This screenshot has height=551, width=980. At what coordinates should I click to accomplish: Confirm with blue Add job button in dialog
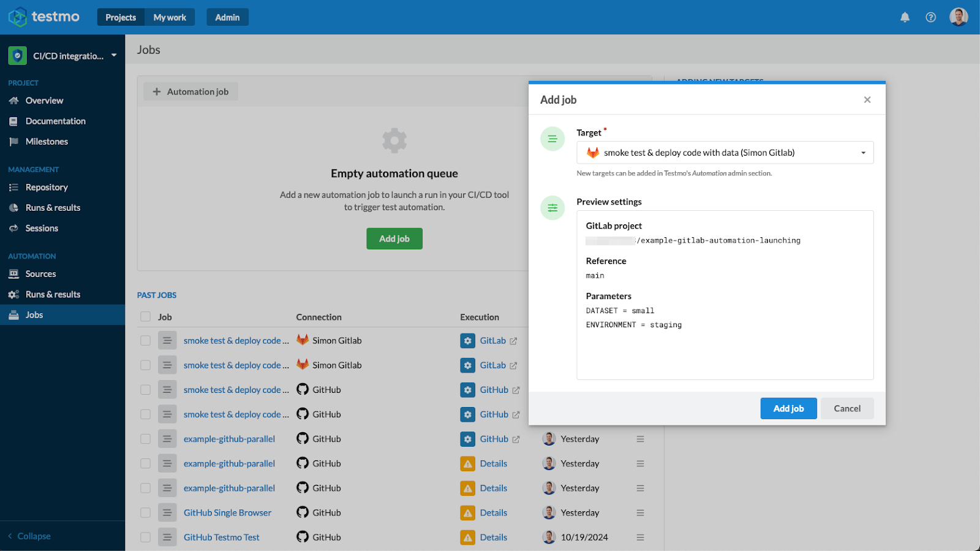click(788, 408)
